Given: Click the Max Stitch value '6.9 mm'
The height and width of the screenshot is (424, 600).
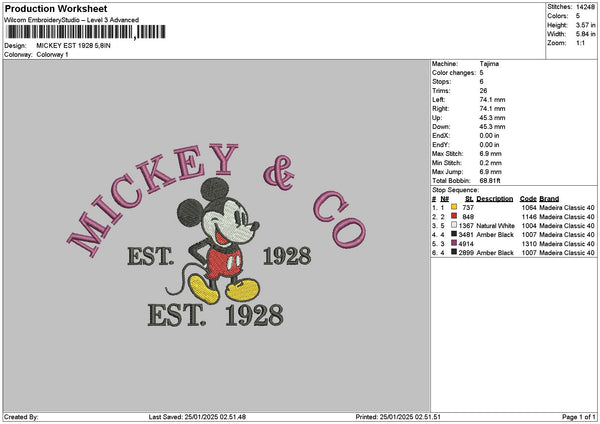Looking at the screenshot, I should point(491,153).
